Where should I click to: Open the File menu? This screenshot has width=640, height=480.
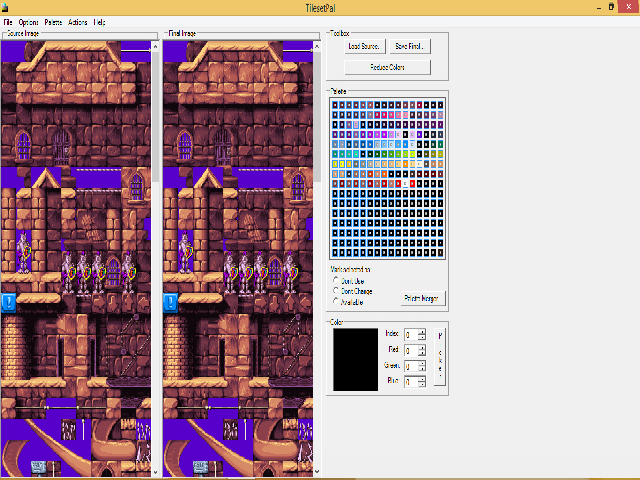(8, 22)
